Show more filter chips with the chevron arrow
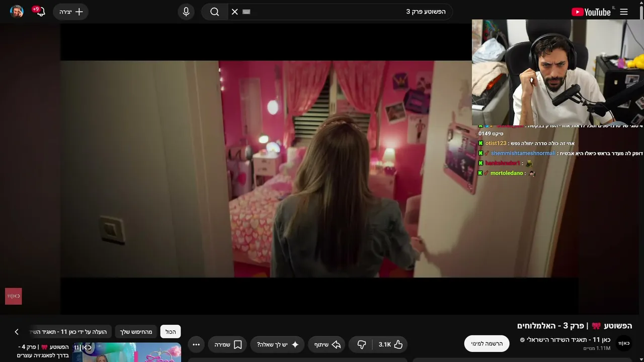Screen dimensions: 644x362 [17, 332]
